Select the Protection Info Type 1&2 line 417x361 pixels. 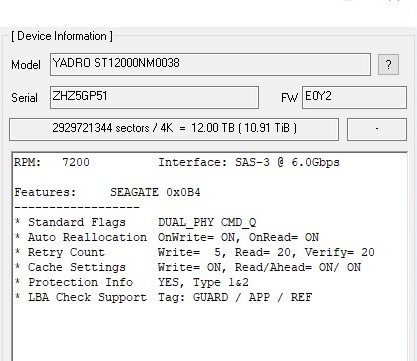point(132,282)
